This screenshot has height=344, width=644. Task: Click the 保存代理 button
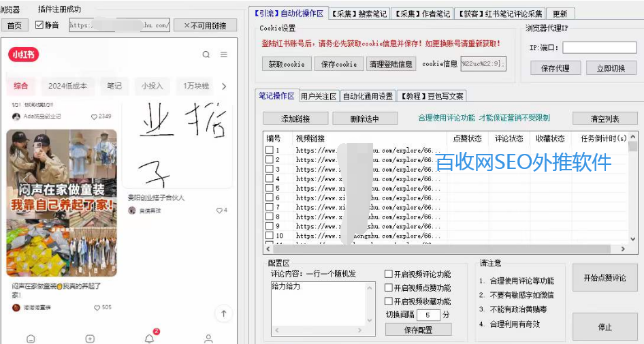[x=556, y=68]
